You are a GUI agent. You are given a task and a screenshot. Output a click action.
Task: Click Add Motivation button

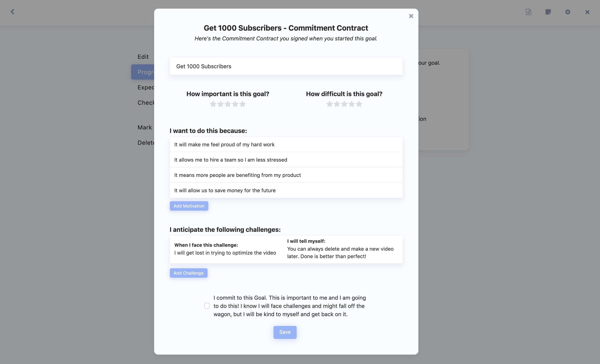click(189, 206)
